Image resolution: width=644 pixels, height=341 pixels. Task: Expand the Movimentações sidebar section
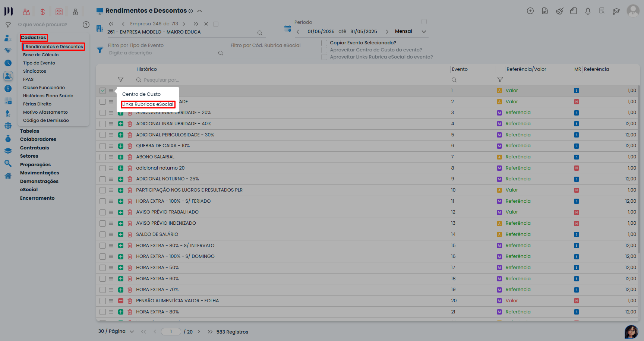[40, 173]
